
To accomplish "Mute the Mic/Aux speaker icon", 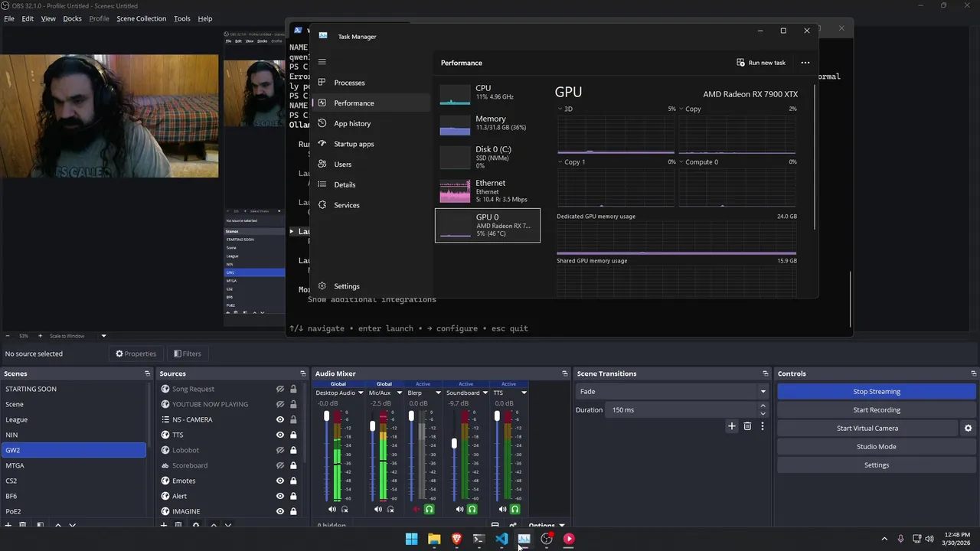I will coord(378,509).
